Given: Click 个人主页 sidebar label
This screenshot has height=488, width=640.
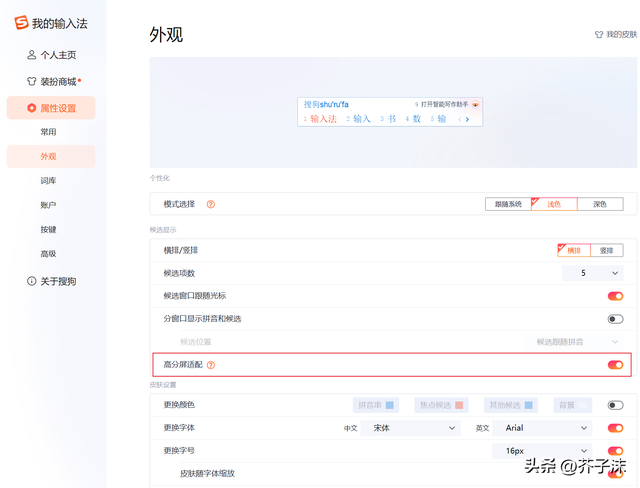Looking at the screenshot, I should pyautogui.click(x=58, y=55).
